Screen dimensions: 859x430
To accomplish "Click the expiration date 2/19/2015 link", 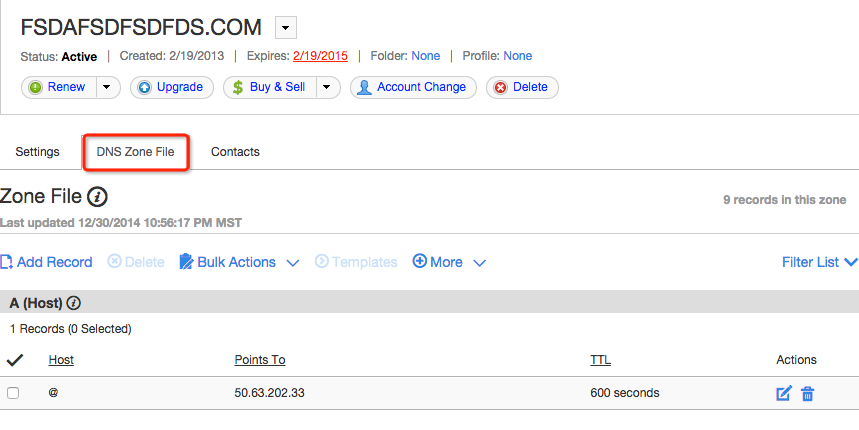I will pos(320,56).
